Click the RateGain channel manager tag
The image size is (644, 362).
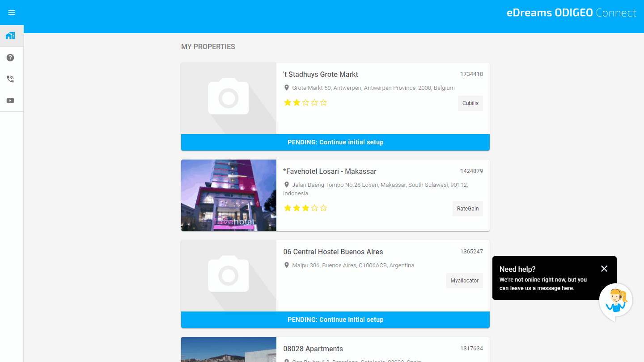tap(468, 209)
